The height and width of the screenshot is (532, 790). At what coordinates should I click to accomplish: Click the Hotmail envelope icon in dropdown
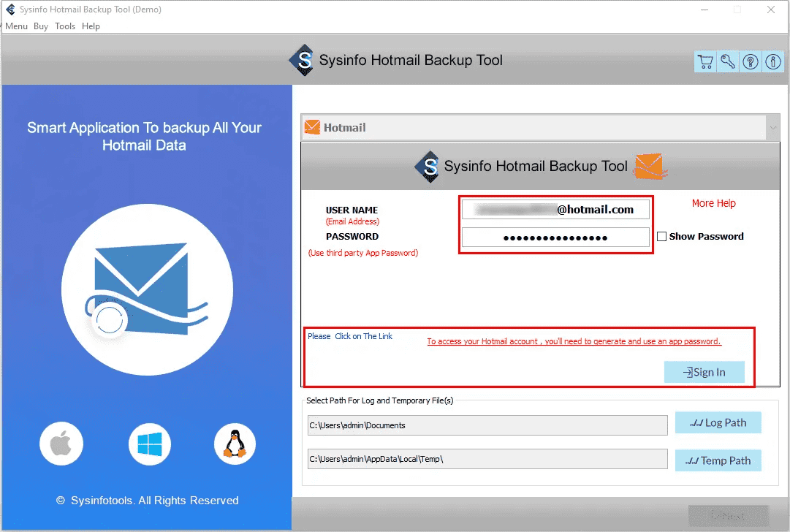(x=312, y=127)
